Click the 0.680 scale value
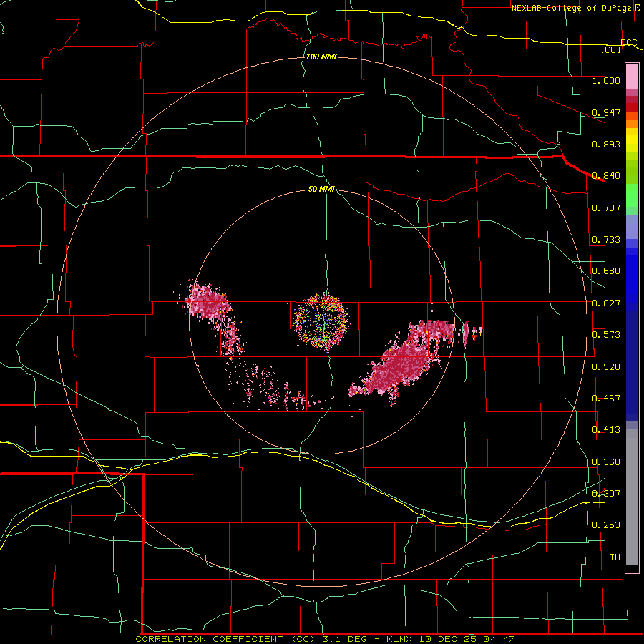The width and height of the screenshot is (644, 644). [606, 271]
